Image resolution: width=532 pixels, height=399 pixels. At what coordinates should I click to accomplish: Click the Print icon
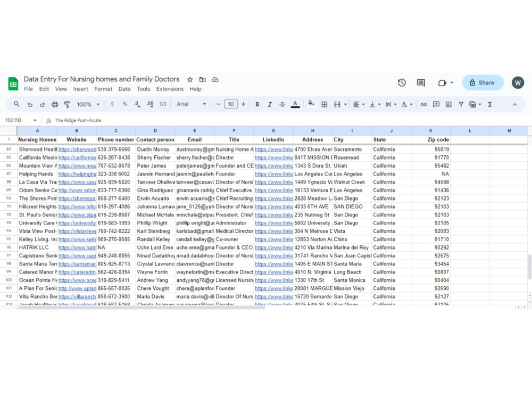point(55,104)
